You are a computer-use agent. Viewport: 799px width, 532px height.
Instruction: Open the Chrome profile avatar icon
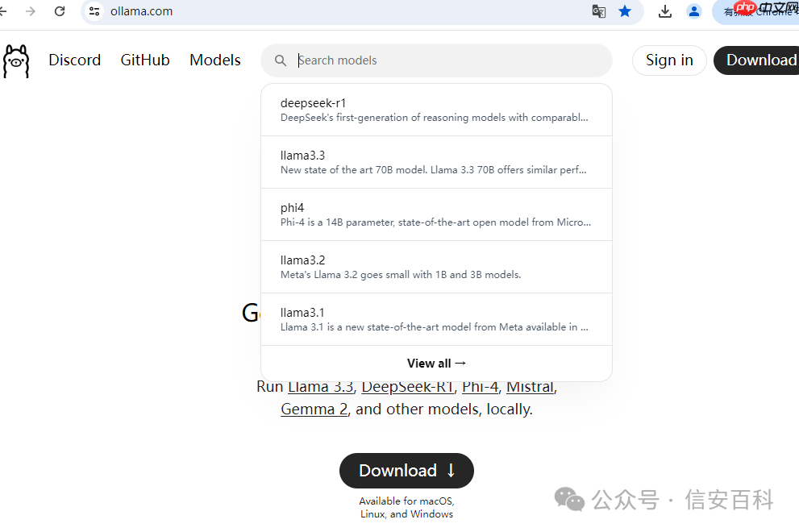(x=693, y=11)
